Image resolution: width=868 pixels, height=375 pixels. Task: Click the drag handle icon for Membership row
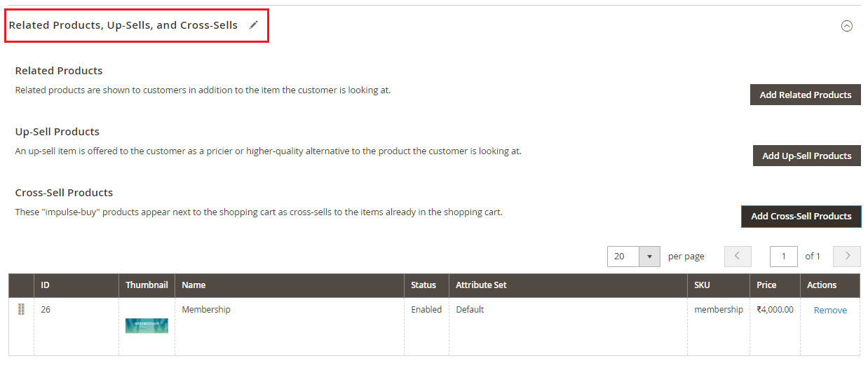[x=21, y=309]
